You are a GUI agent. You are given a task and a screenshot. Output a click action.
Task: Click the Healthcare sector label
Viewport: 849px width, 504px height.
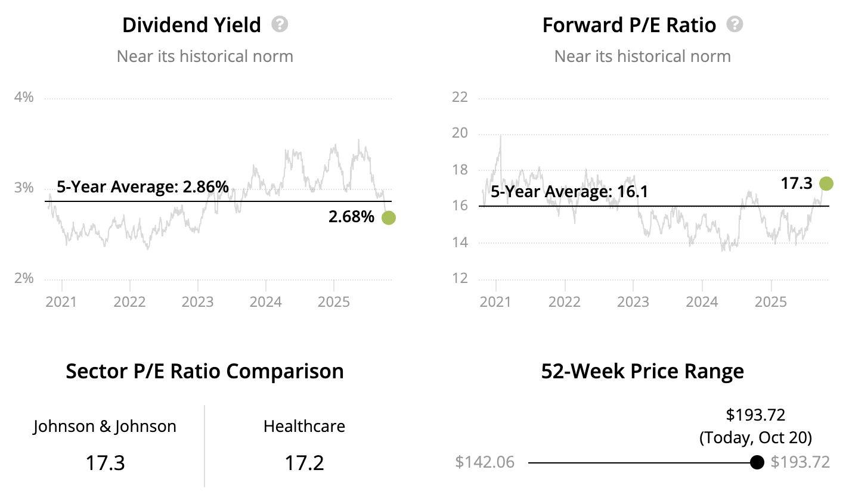pyautogui.click(x=304, y=427)
